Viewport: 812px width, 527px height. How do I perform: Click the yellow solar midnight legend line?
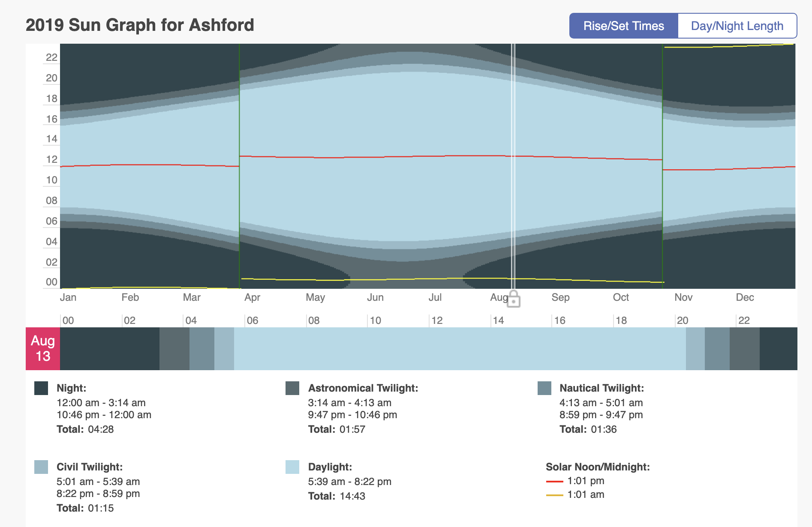click(x=554, y=495)
